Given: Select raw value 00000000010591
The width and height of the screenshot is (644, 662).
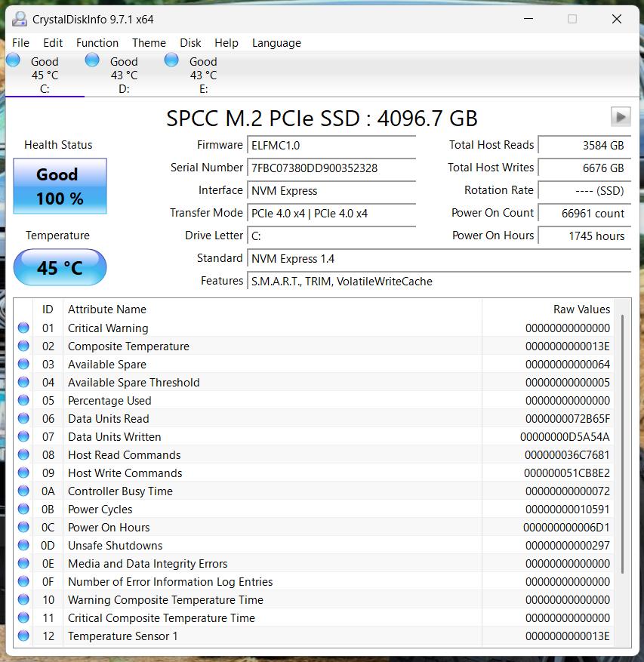Looking at the screenshot, I should pyautogui.click(x=568, y=510).
